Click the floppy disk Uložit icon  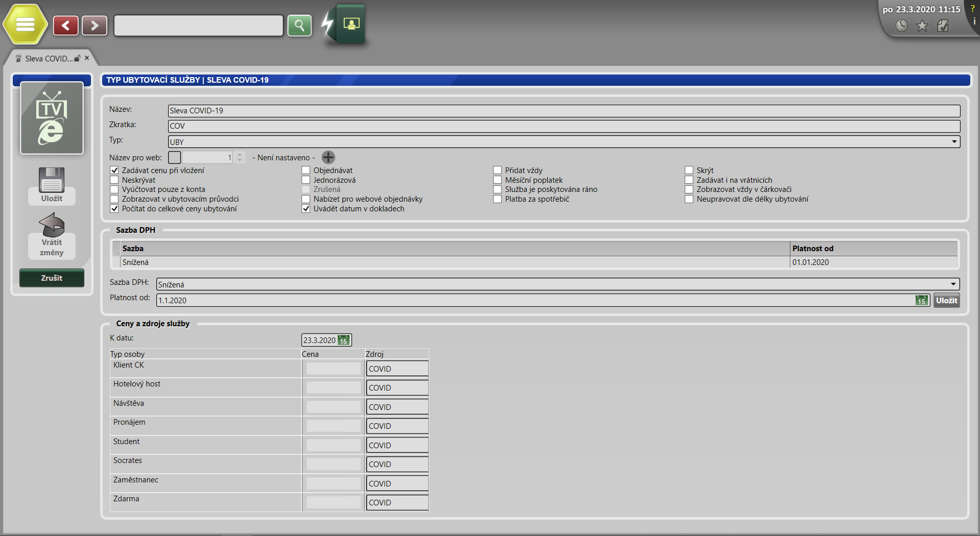coord(52,180)
